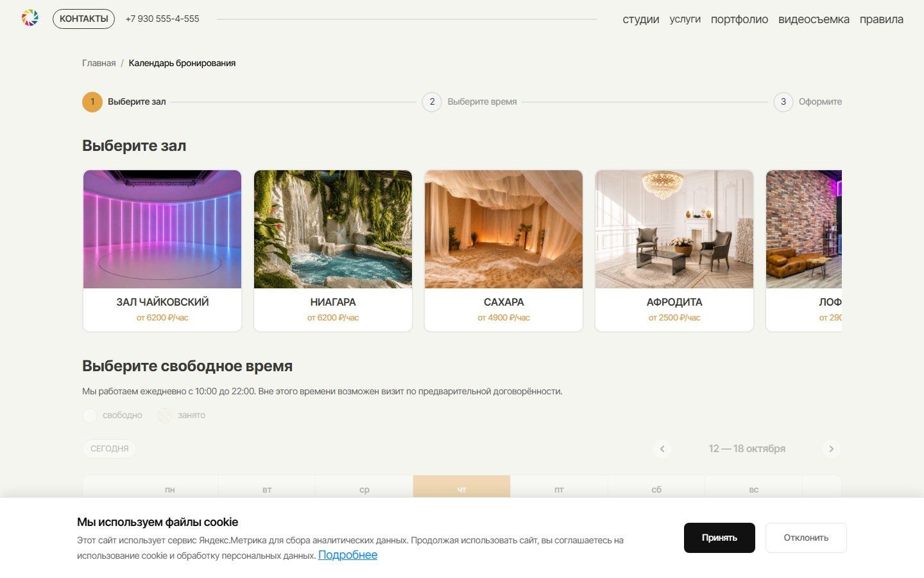This screenshot has height=578, width=924.
Task: Click the price от 2500 ₽/час
Action: click(x=674, y=318)
